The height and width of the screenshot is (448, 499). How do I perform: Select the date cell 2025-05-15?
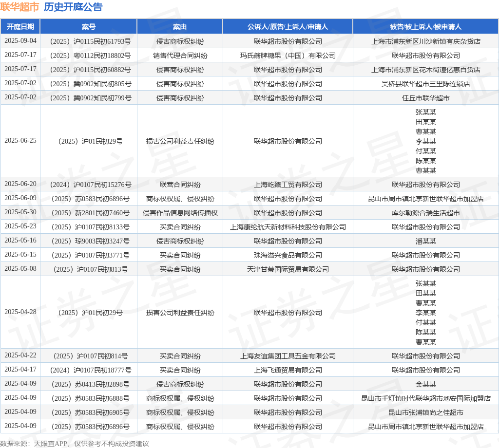(20, 254)
